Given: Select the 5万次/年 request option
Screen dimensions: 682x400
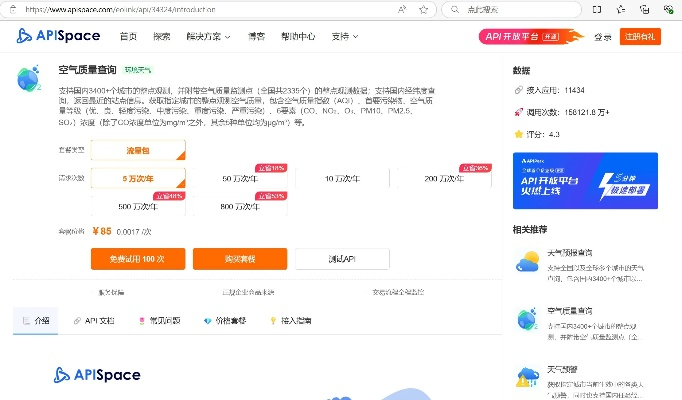Looking at the screenshot, I should tap(138, 177).
